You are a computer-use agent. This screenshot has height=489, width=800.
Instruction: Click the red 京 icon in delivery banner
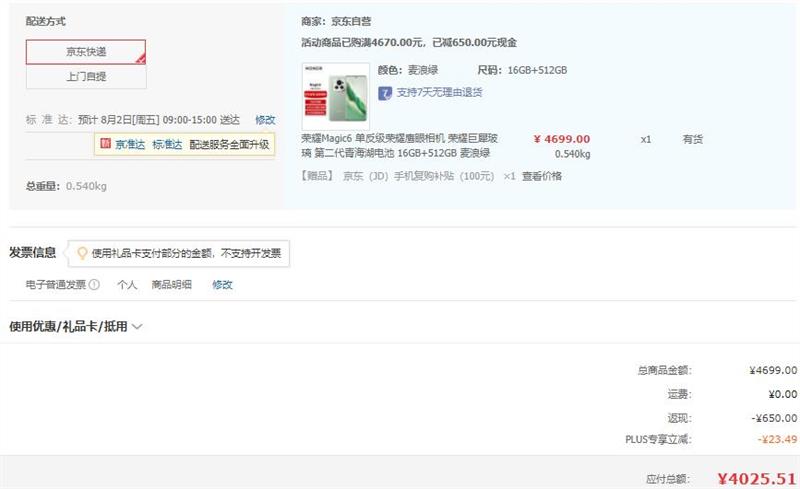[106, 144]
